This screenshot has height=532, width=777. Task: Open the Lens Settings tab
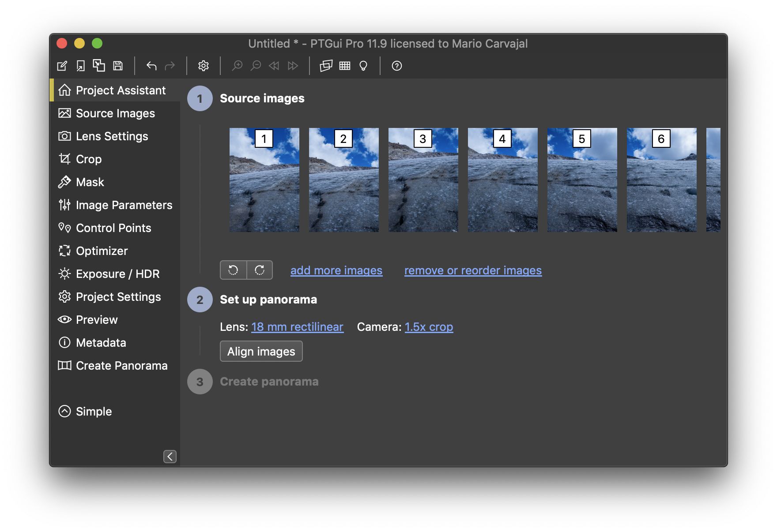point(115,136)
